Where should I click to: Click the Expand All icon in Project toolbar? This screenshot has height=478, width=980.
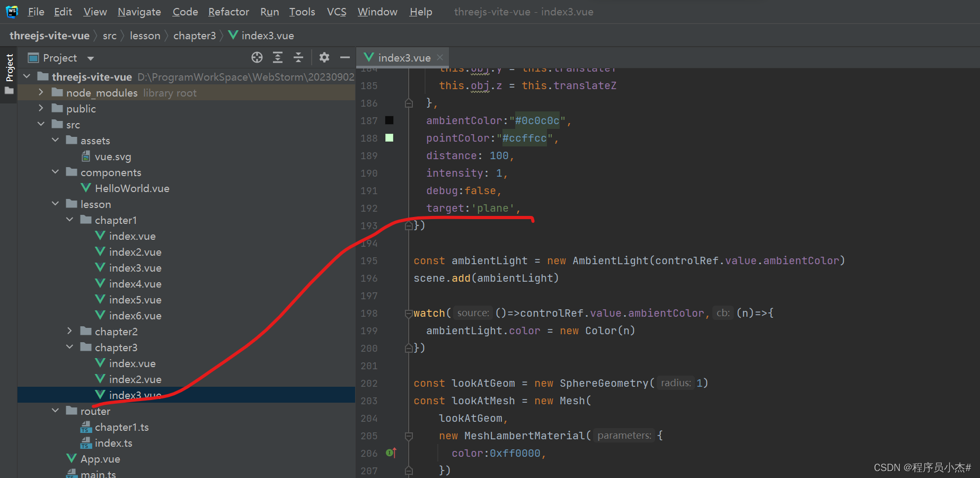pyautogui.click(x=278, y=57)
